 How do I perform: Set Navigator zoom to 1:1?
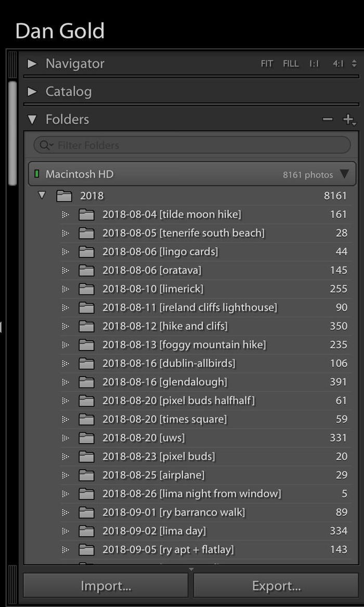pyautogui.click(x=314, y=64)
